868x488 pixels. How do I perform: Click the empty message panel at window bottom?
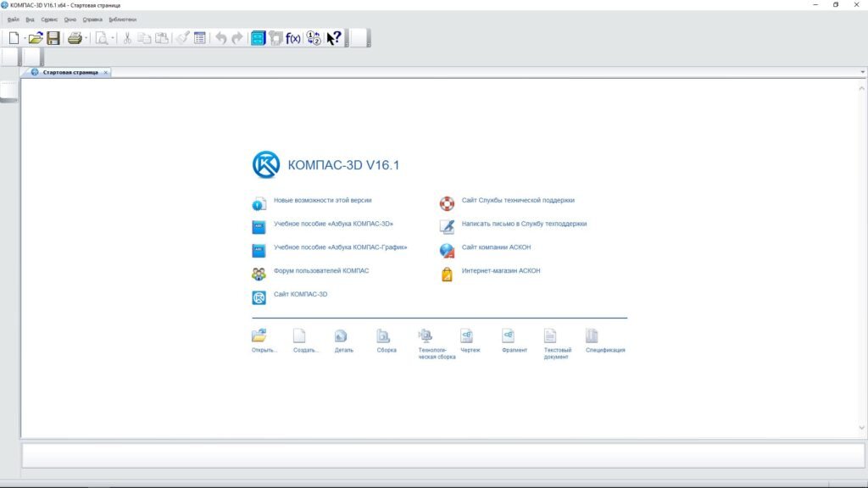click(x=442, y=456)
